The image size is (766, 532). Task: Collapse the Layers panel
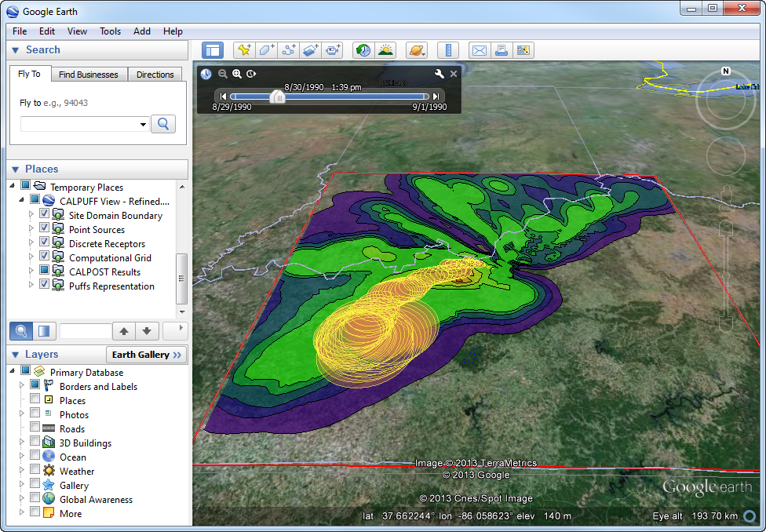[x=15, y=355]
